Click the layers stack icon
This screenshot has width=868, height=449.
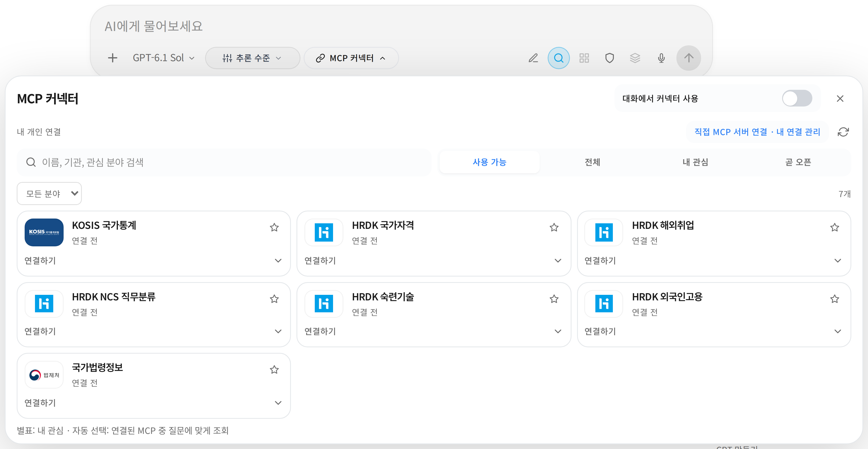coord(635,58)
